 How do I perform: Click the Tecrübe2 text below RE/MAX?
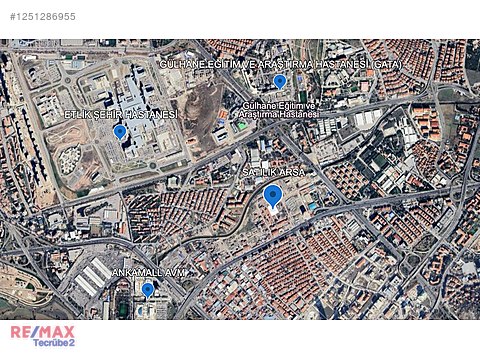(x=54, y=343)
